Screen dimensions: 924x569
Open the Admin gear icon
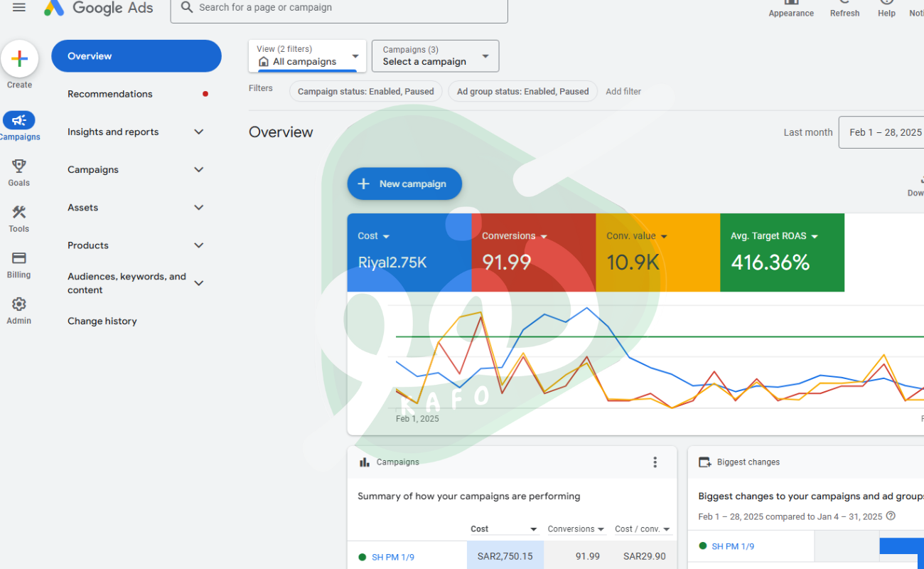tap(19, 304)
